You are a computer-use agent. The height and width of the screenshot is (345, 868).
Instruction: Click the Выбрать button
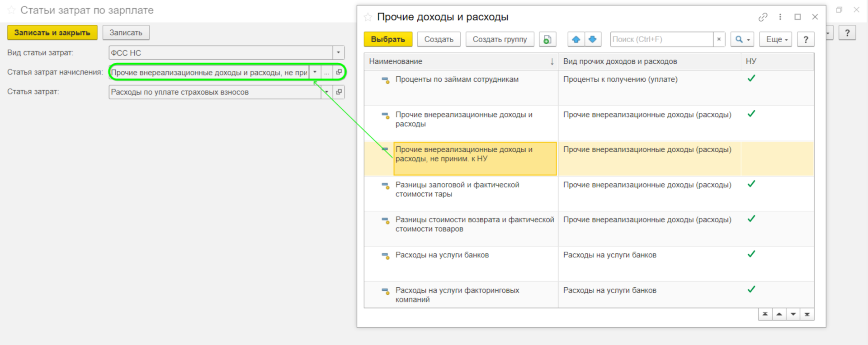click(388, 39)
